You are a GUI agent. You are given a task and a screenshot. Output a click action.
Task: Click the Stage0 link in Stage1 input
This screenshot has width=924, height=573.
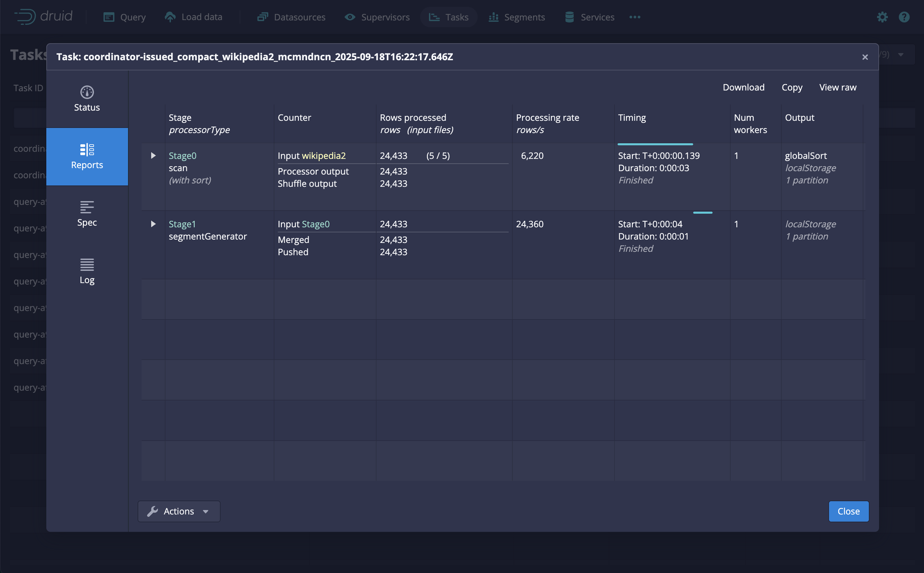point(316,224)
